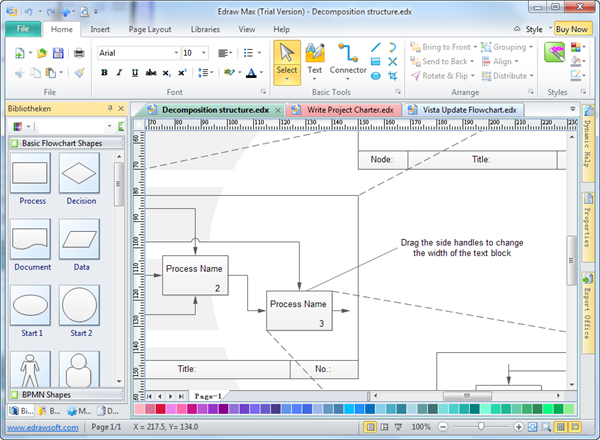Click the Buy Now button
The height and width of the screenshot is (440, 600).
pos(572,29)
